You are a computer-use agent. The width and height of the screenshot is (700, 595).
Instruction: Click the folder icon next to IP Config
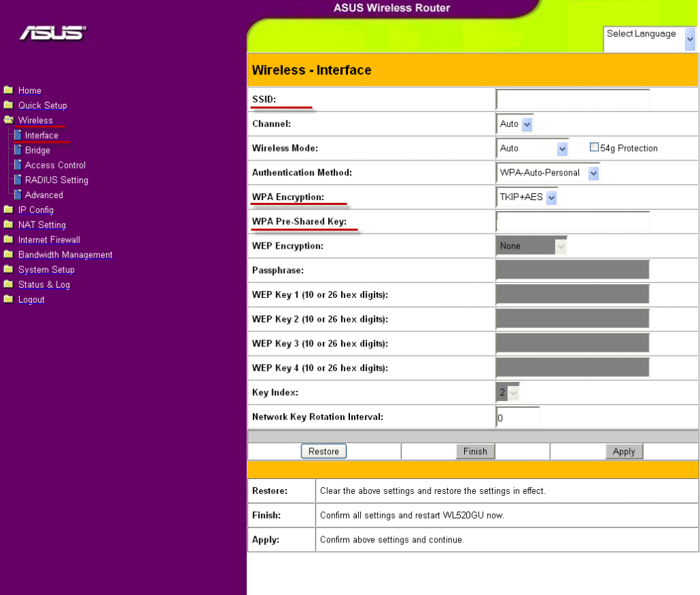8,210
